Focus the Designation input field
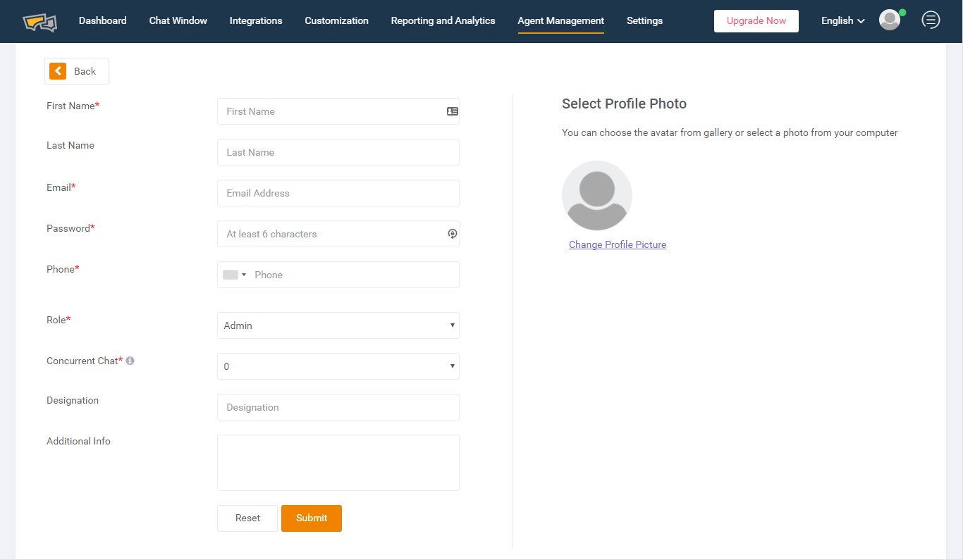 [338, 407]
